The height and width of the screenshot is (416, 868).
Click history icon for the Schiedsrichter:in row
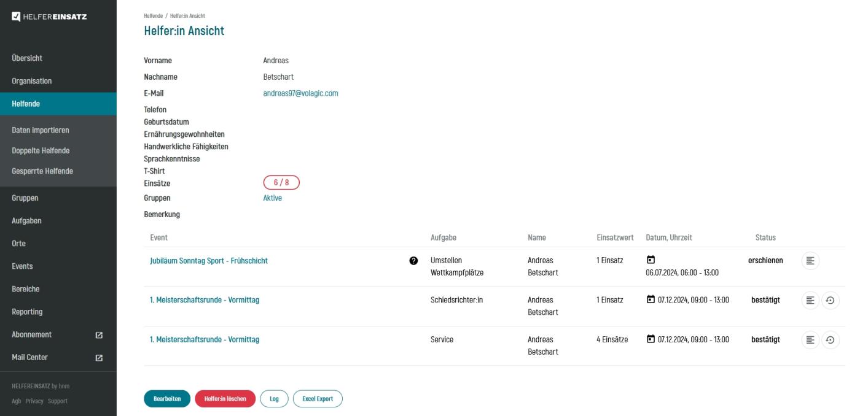coord(830,300)
